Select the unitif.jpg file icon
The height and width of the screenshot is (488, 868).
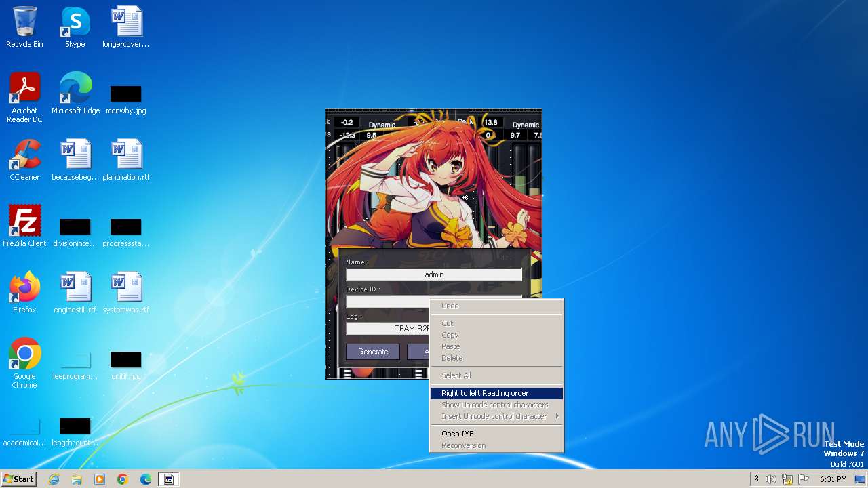(x=126, y=366)
